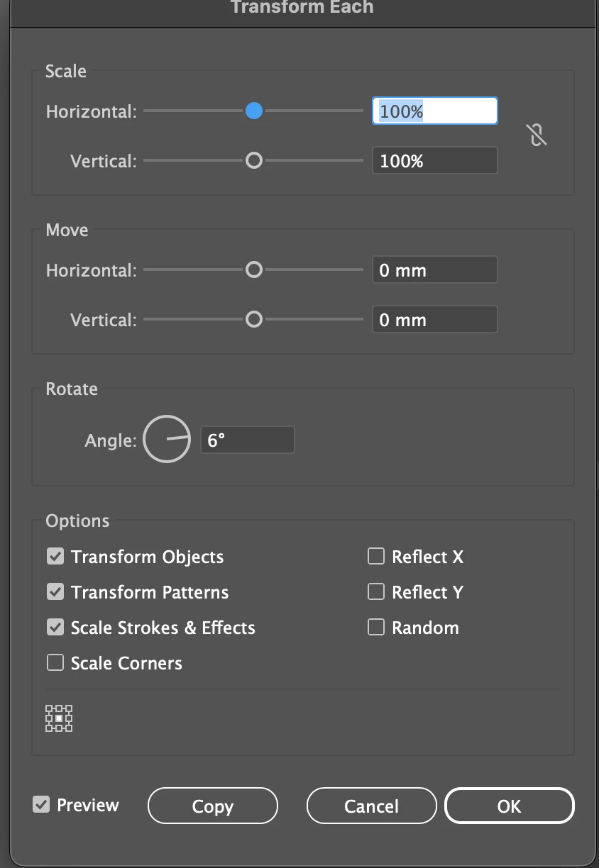Disable the Transform Patterns checkbox
The image size is (599, 868).
(55, 592)
